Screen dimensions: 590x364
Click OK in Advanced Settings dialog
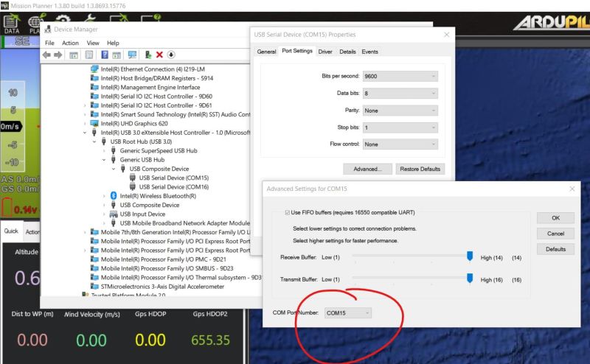pos(556,218)
